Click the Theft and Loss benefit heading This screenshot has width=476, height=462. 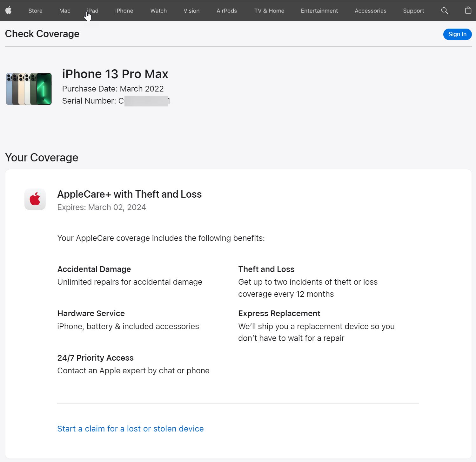coord(266,269)
